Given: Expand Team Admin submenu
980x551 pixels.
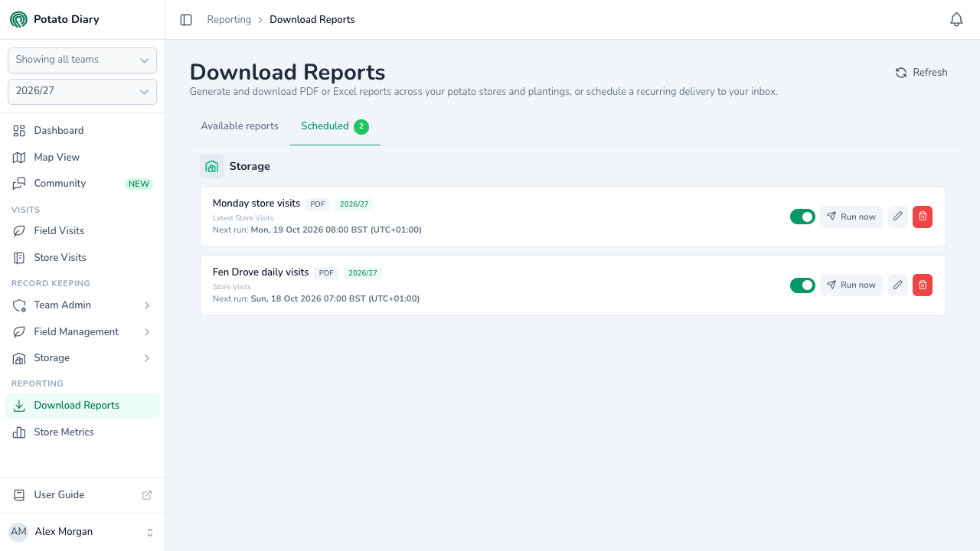Looking at the screenshot, I should [x=83, y=305].
